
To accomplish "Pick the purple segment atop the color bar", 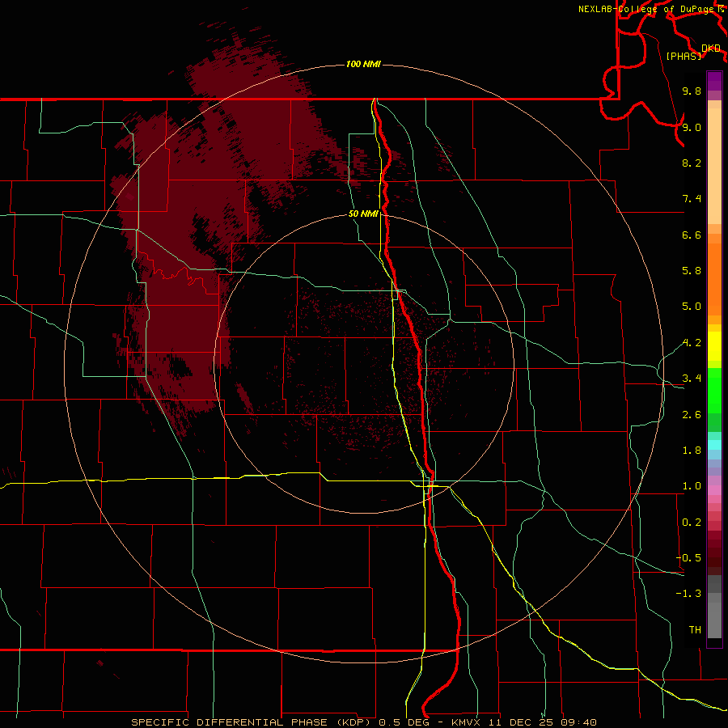I will coord(714,81).
